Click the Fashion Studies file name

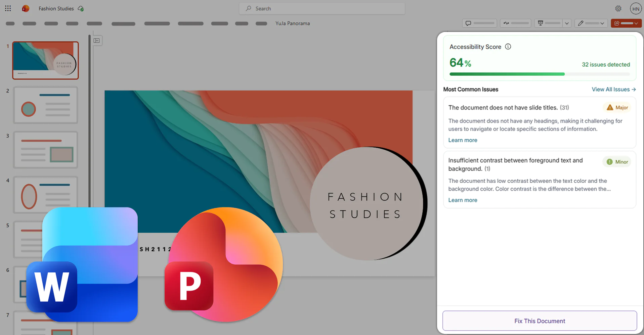click(56, 8)
